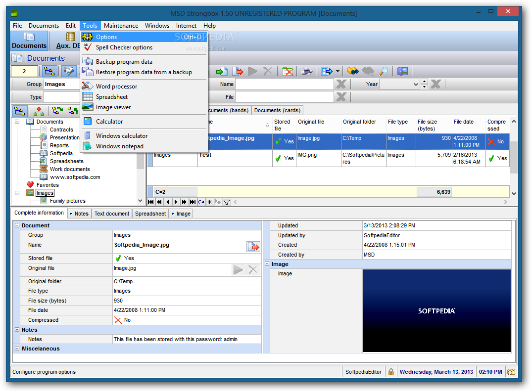
Task: Click the blue export arrow icon
Action: click(x=327, y=71)
